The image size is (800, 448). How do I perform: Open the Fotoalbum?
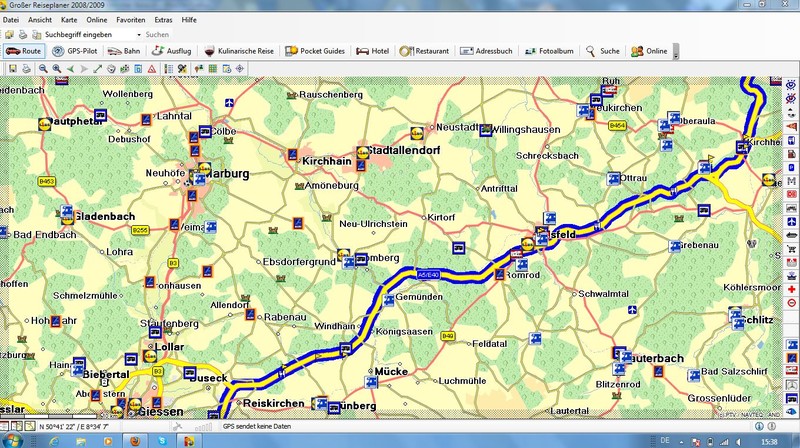tap(545, 51)
